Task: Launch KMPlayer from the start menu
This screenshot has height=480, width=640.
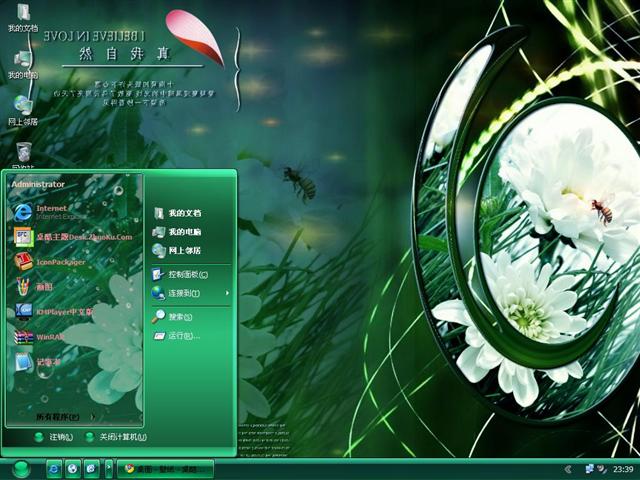Action: (x=54, y=312)
